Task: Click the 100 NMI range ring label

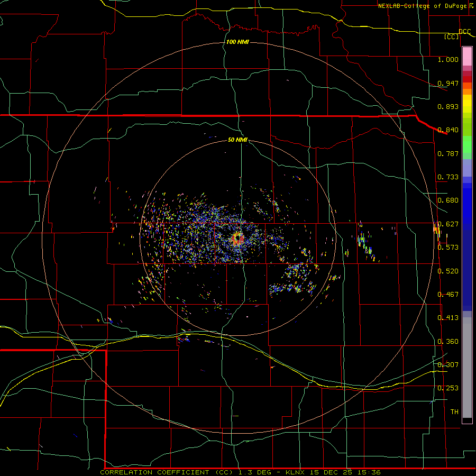Action: click(237, 42)
